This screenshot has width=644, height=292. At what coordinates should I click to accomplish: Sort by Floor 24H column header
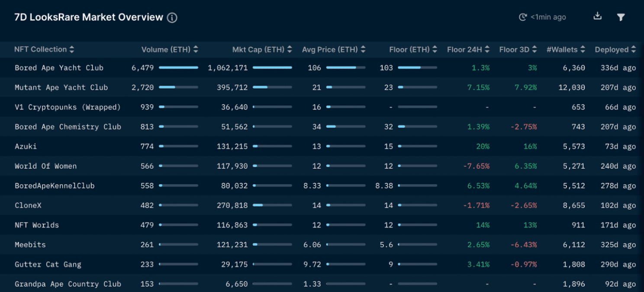(487, 49)
